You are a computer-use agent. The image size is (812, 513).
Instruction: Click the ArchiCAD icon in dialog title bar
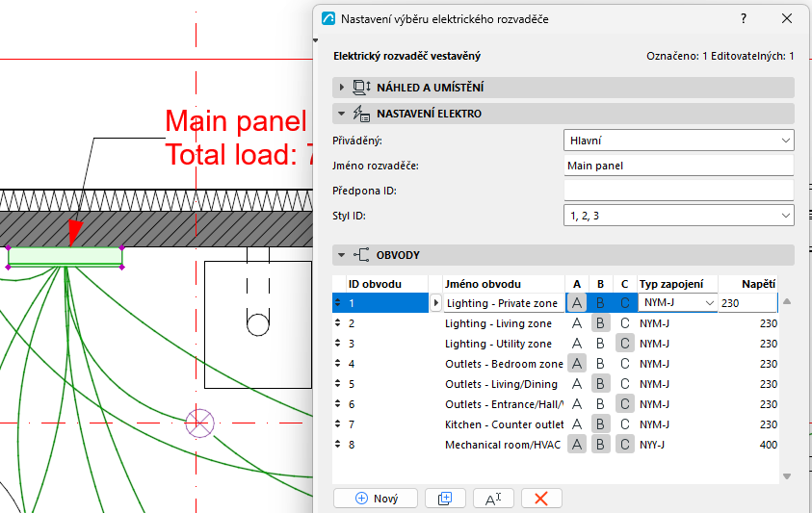pyautogui.click(x=328, y=18)
